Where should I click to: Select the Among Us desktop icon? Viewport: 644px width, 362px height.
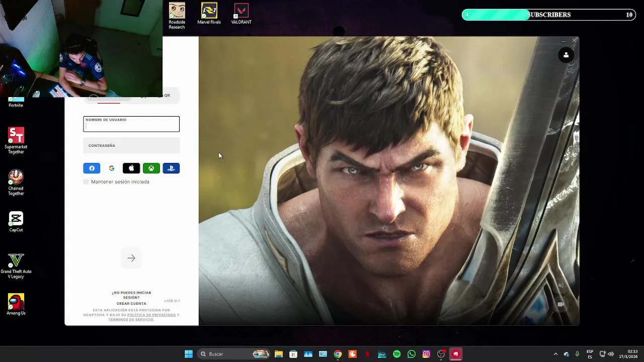point(16,305)
